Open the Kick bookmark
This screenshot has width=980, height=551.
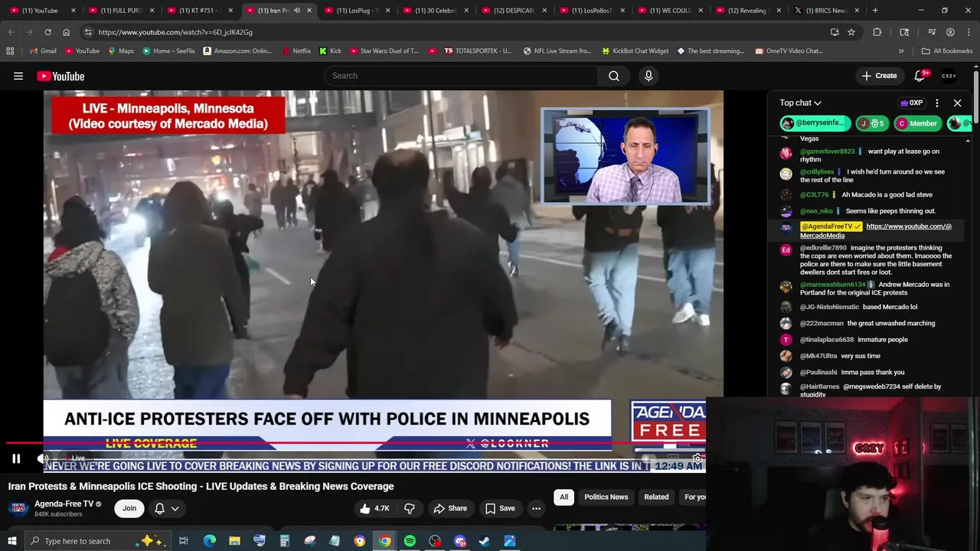tap(330, 51)
